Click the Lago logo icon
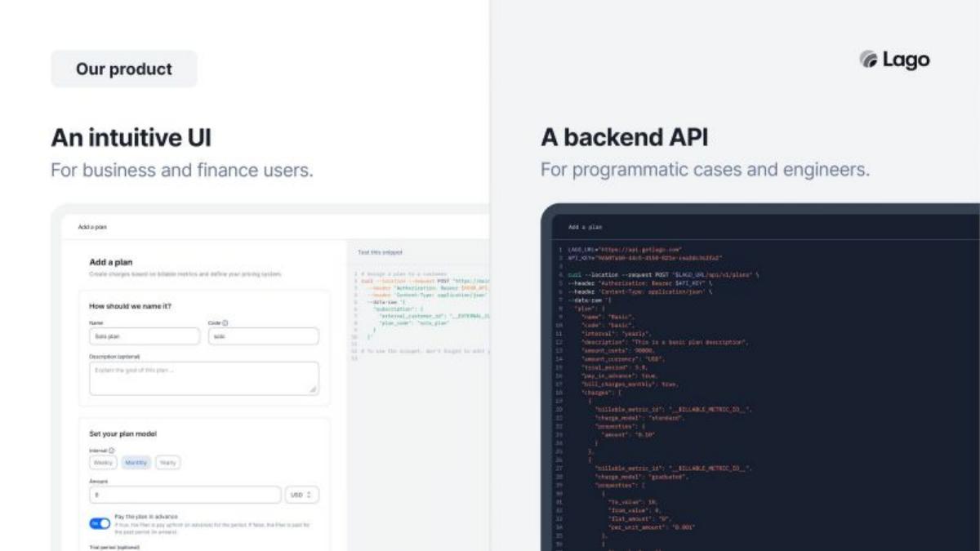The width and height of the screenshot is (980, 551). (868, 60)
